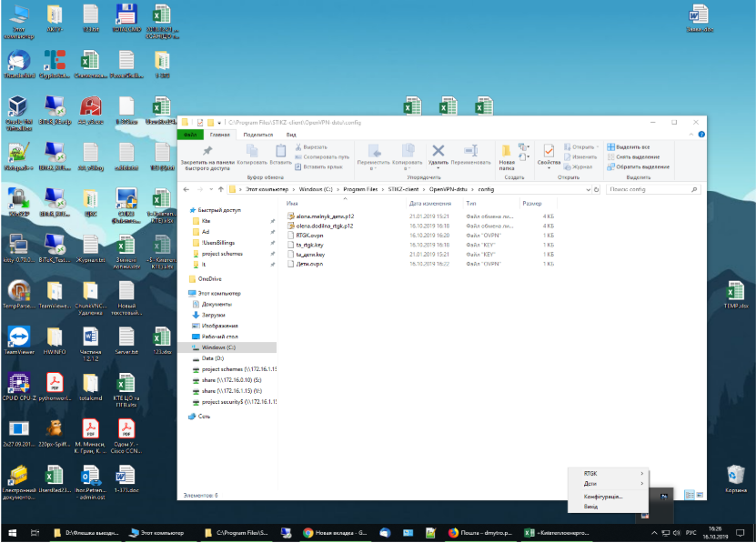Image resolution: width=756 pixels, height=543 pixels.
Task: Click New folder (Новая папка) icon
Action: 507,152
